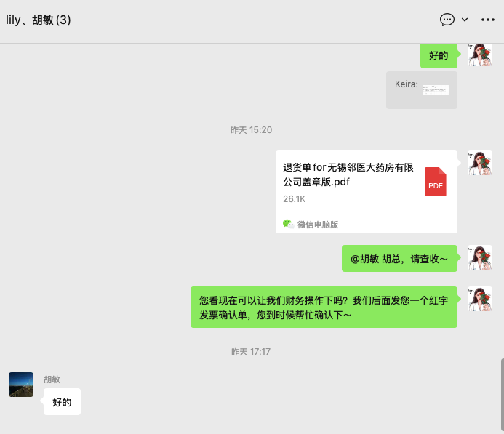Click the chat scrollbar thumb on the right edge
The width and height of the screenshot is (504, 434).
click(x=502, y=395)
